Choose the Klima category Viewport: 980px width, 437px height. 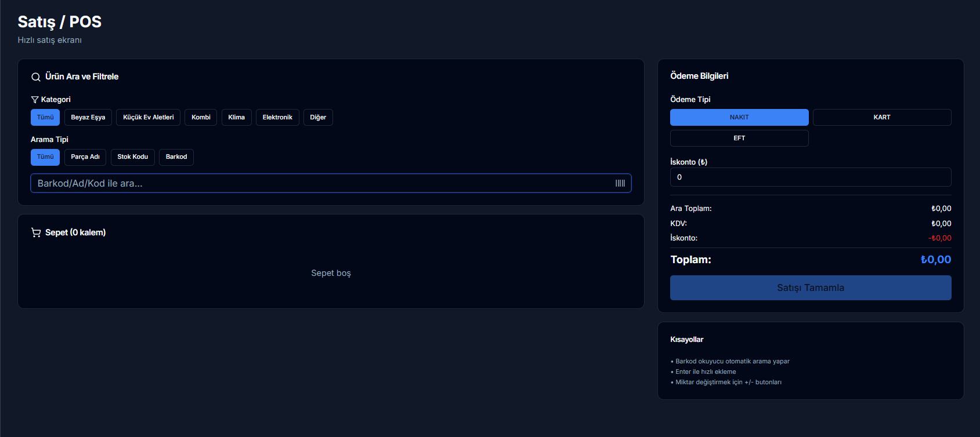pyautogui.click(x=237, y=117)
